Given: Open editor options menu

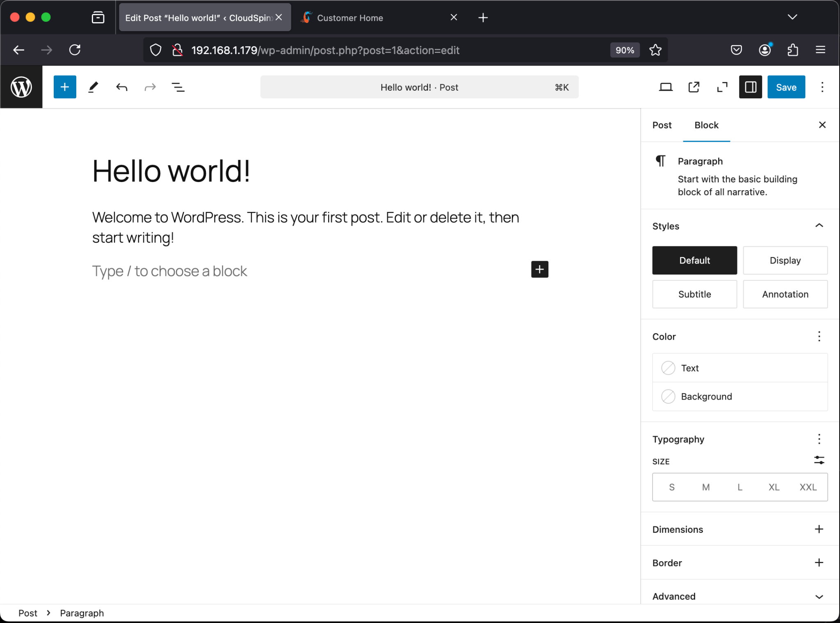Looking at the screenshot, I should (x=822, y=87).
